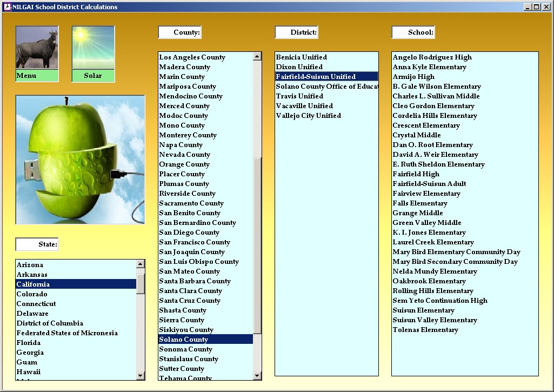This screenshot has height=392, width=554.
Task: Select Napa County entry
Action: point(181,145)
